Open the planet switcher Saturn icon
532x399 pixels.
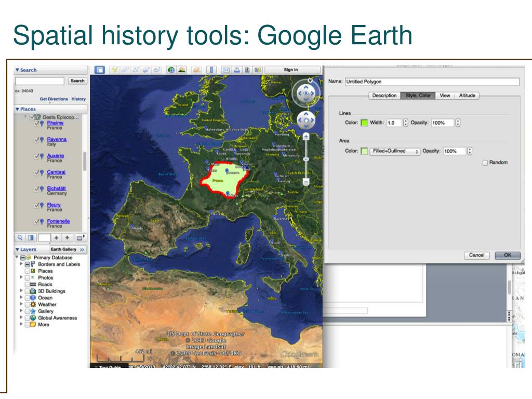196,70
